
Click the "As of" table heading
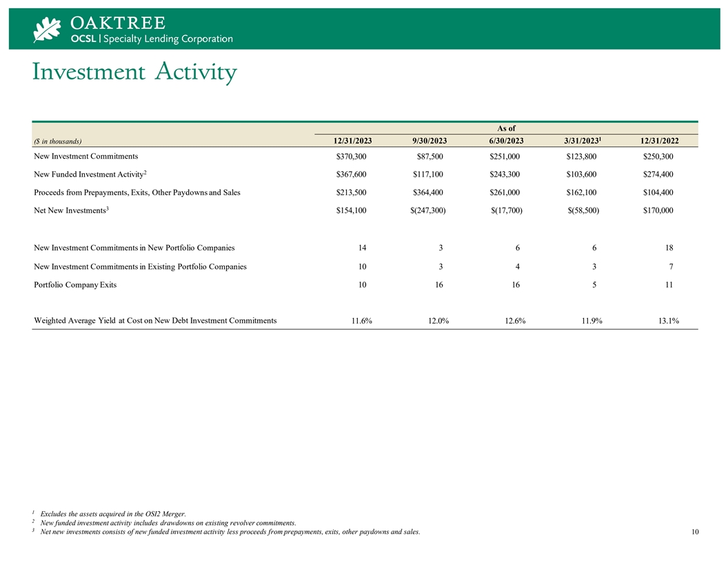[506, 128]
